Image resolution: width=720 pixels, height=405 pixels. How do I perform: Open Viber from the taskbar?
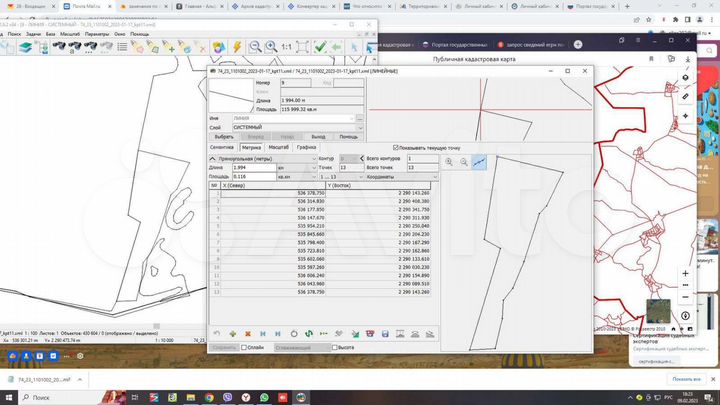coord(227,397)
